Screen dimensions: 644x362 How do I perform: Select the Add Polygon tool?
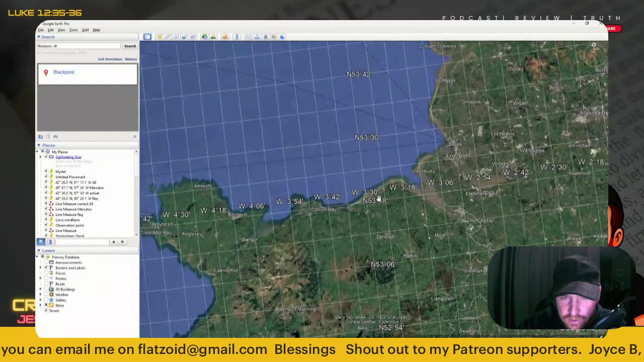[x=168, y=37]
